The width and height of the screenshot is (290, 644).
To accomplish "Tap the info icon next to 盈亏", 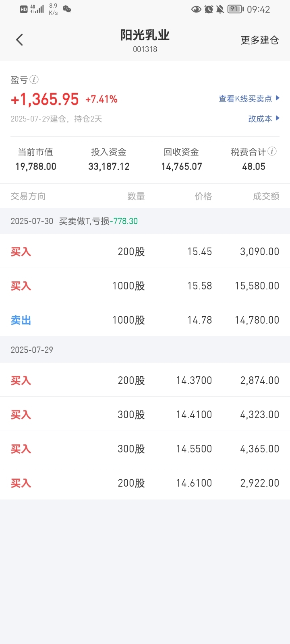I will [x=34, y=80].
